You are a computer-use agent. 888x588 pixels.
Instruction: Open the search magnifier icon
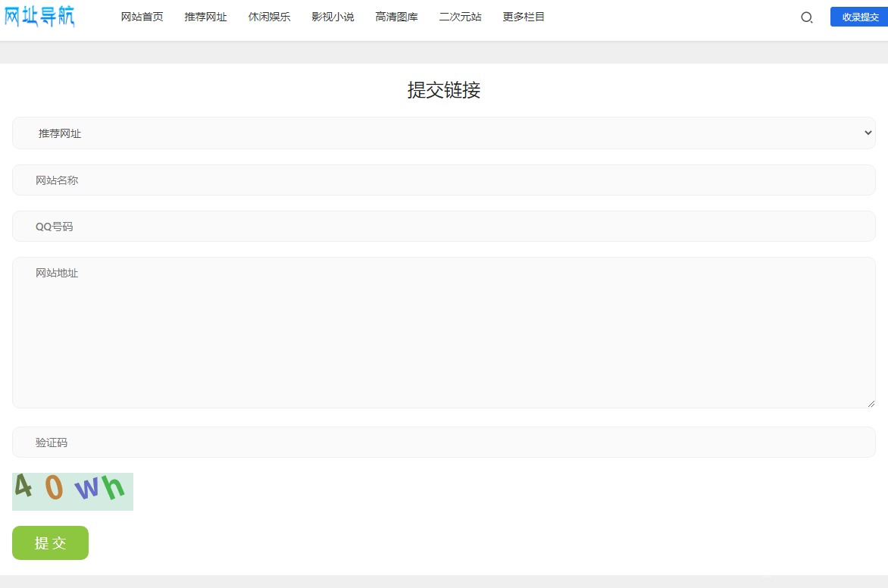807,17
